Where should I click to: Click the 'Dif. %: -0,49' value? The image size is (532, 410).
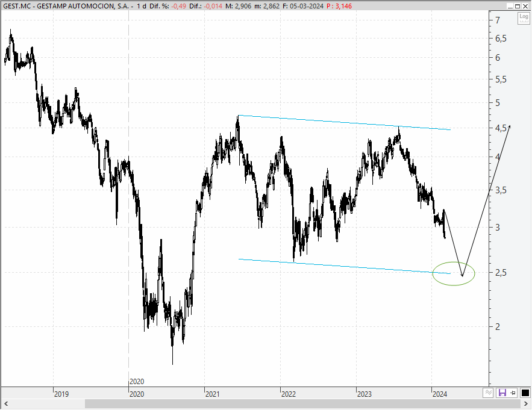click(x=167, y=6)
